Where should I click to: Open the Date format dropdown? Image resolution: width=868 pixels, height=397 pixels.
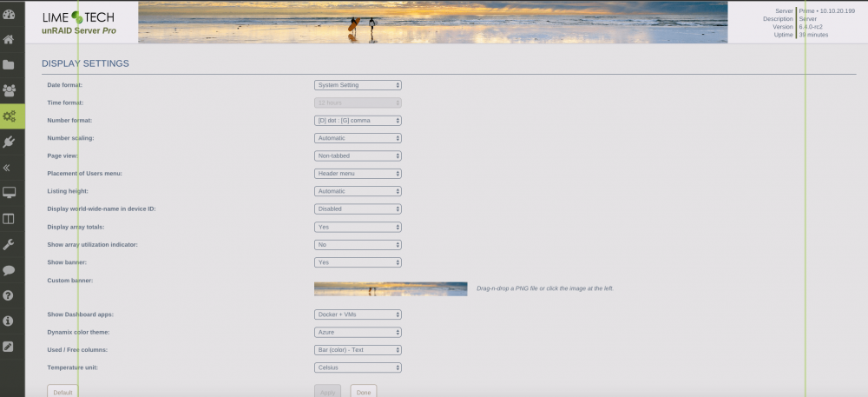[x=358, y=85]
